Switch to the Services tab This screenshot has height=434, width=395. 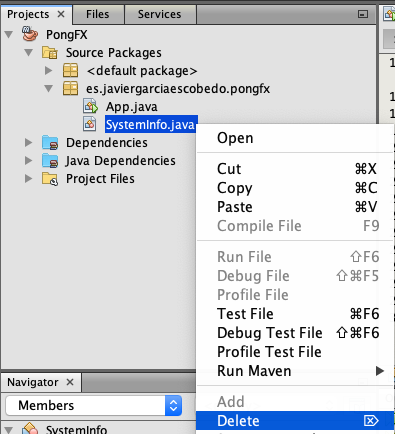point(160,14)
